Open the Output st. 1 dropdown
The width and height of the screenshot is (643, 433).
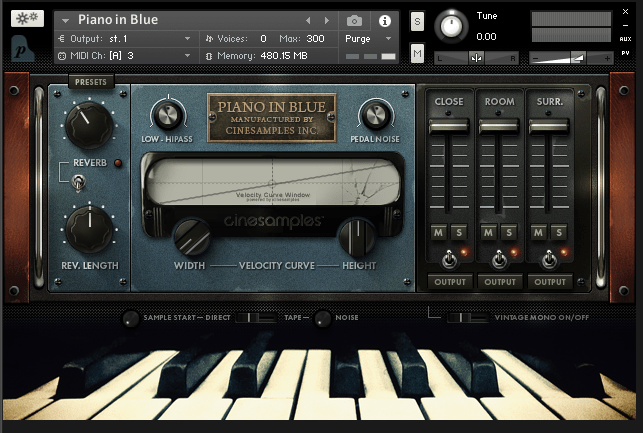click(x=125, y=38)
